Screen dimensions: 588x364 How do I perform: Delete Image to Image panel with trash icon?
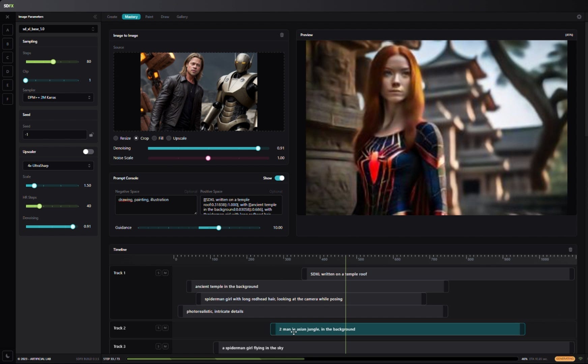[x=282, y=35]
